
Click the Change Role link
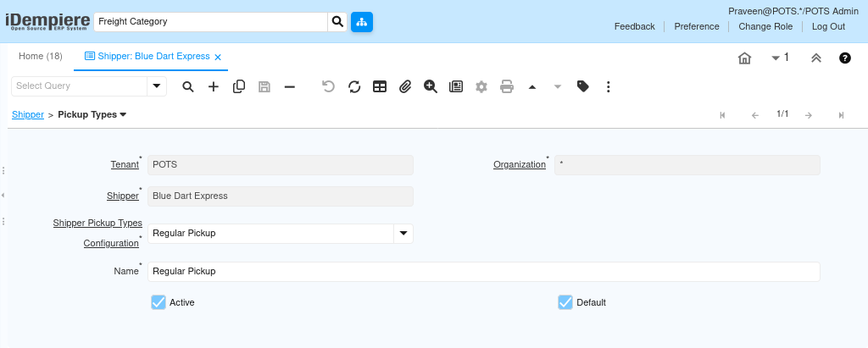tap(765, 26)
